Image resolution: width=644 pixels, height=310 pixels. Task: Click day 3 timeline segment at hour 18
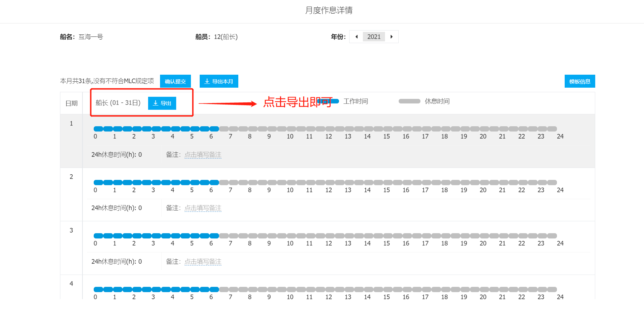click(446, 236)
